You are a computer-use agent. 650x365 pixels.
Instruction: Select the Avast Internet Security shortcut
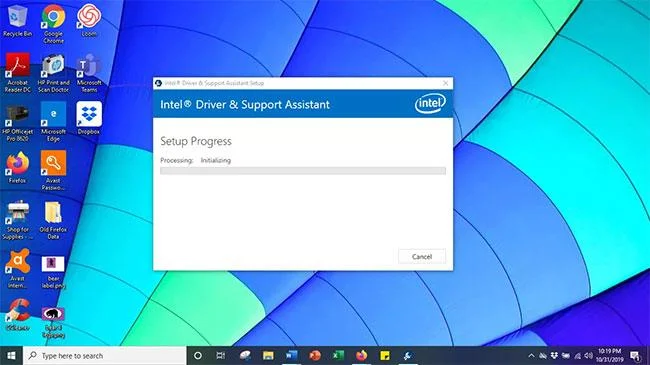coord(17,268)
